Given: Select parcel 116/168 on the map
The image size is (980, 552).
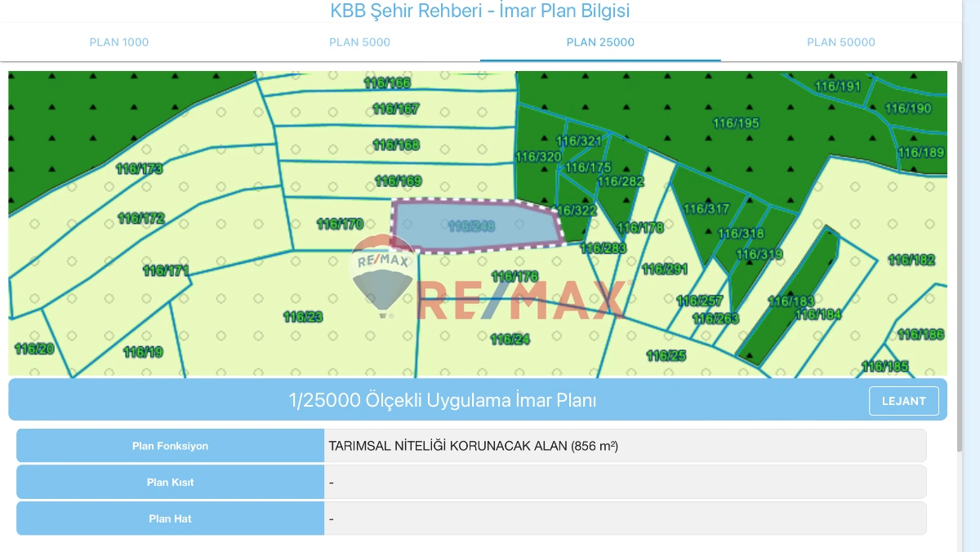Looking at the screenshot, I should click(396, 145).
